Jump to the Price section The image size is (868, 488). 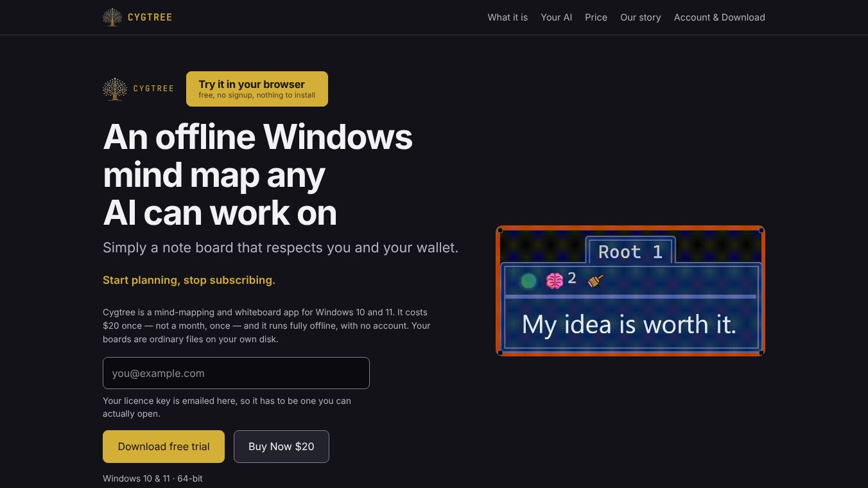(x=596, y=17)
